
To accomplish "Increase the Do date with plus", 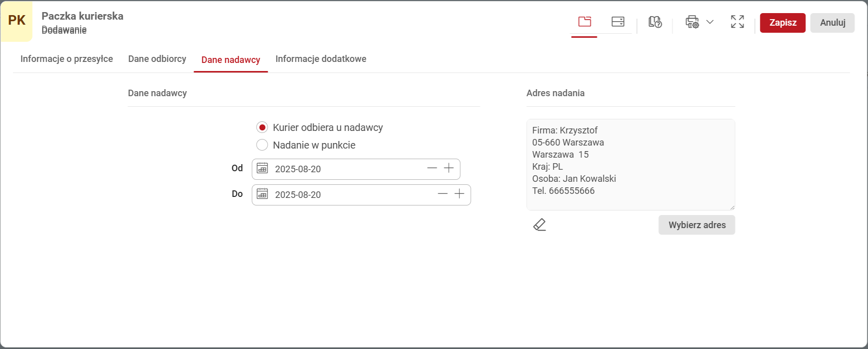I will pyautogui.click(x=459, y=194).
